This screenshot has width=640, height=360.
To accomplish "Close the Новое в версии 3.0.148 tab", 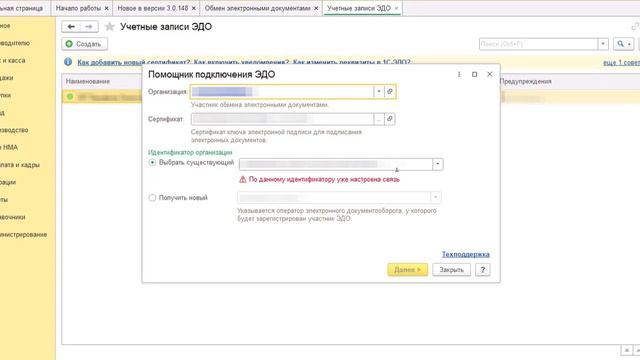I will coord(193,8).
